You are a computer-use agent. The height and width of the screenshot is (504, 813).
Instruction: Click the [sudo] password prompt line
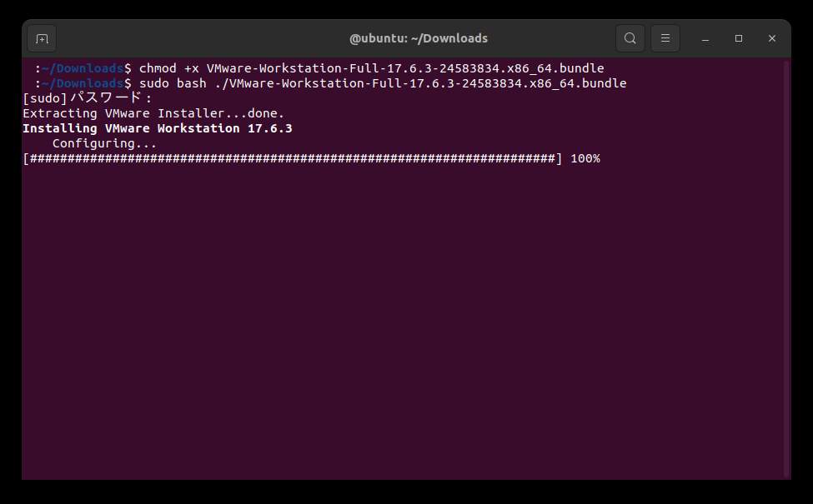tap(87, 98)
